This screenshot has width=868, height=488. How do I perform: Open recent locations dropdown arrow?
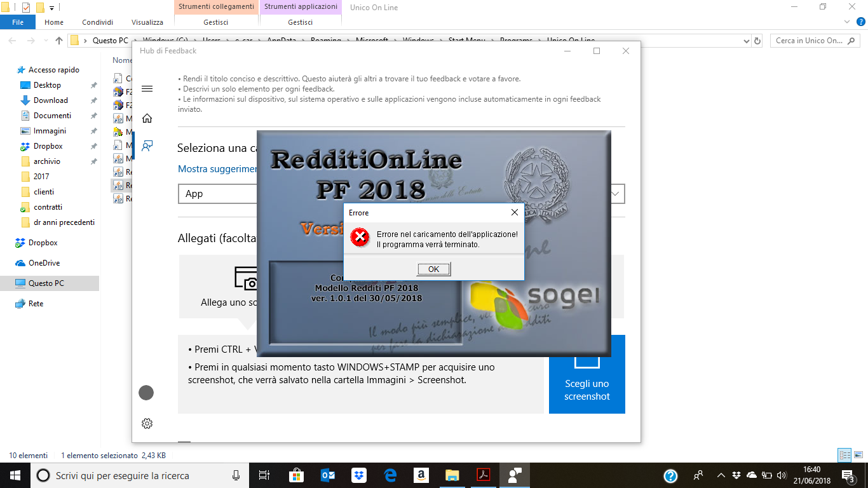pyautogui.click(x=46, y=41)
